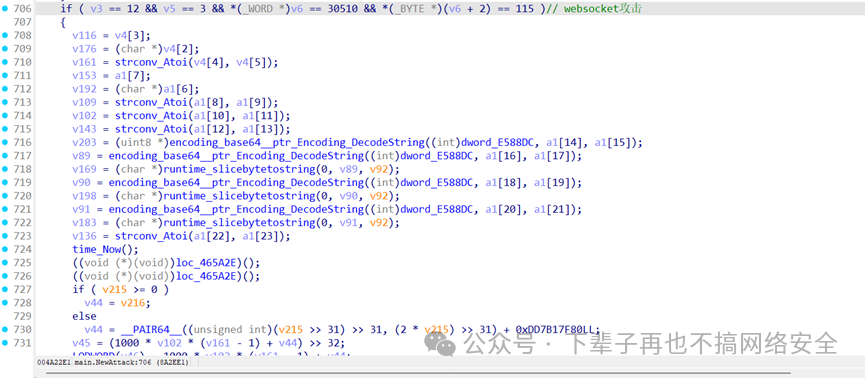
Task: Select variable v90 on line 719
Action: (x=81, y=182)
